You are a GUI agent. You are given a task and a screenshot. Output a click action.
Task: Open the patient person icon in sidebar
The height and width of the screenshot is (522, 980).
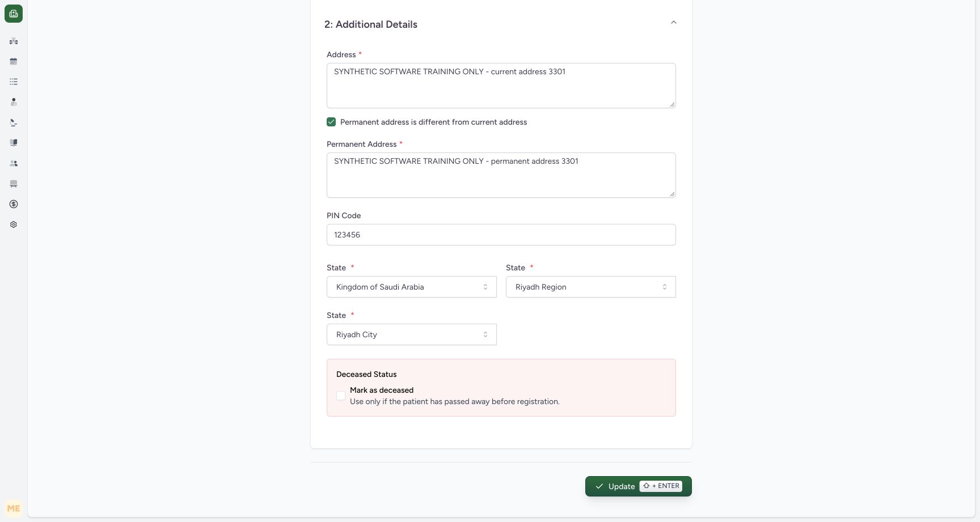[14, 102]
